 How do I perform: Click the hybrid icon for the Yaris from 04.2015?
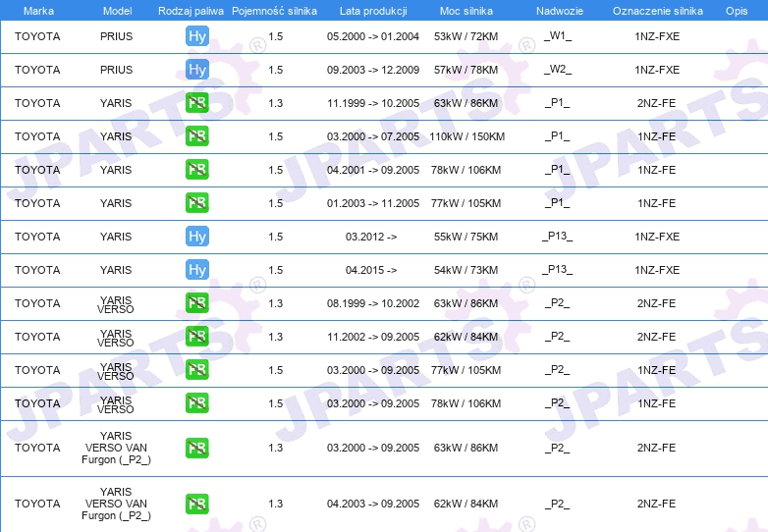tap(196, 270)
